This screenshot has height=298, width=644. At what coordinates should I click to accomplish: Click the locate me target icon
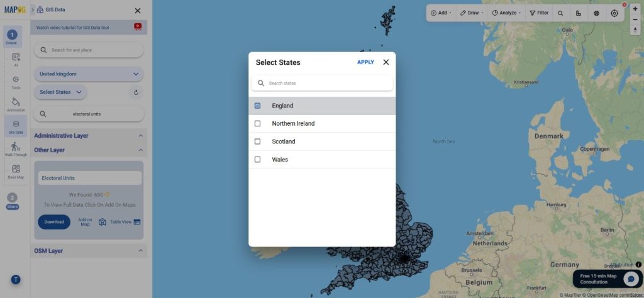click(614, 13)
